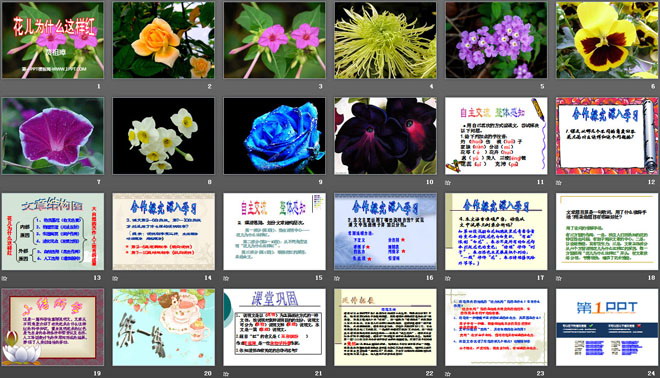Click slide number label 11

pos(540,182)
